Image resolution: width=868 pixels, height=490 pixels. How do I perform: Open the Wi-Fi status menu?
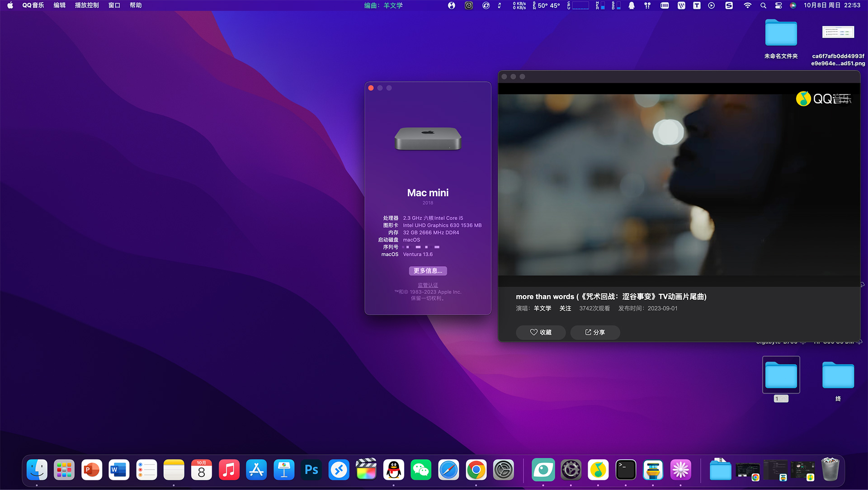tap(747, 5)
